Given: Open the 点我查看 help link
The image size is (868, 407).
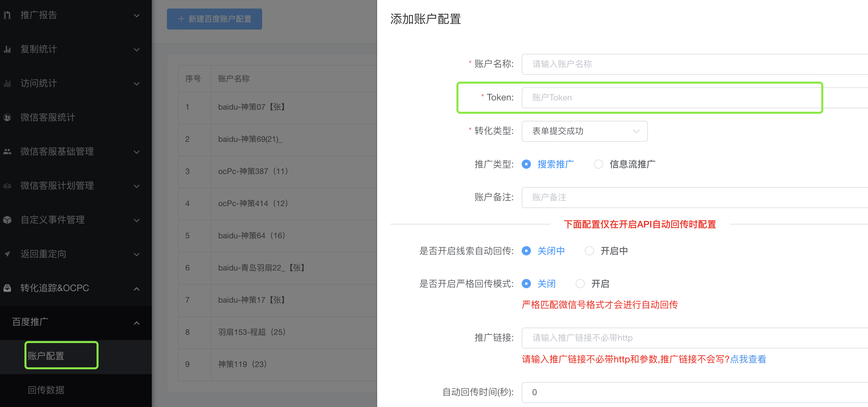Looking at the screenshot, I should (748, 359).
